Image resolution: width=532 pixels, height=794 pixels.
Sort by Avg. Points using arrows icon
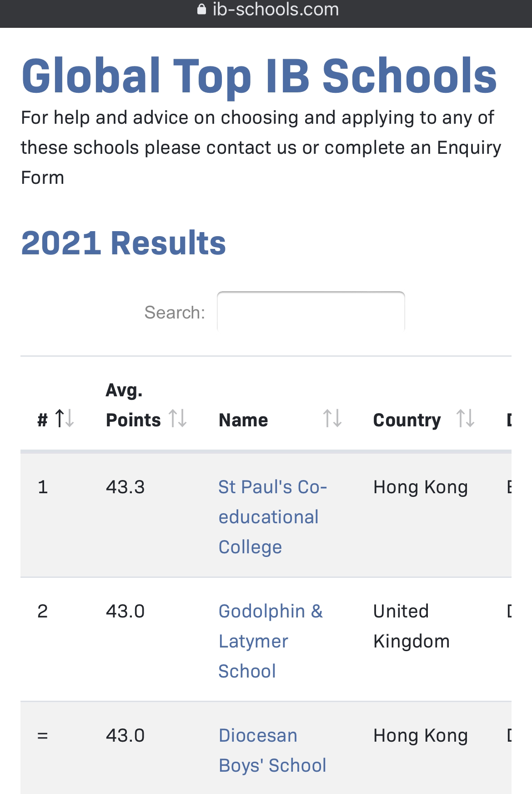[x=177, y=418]
